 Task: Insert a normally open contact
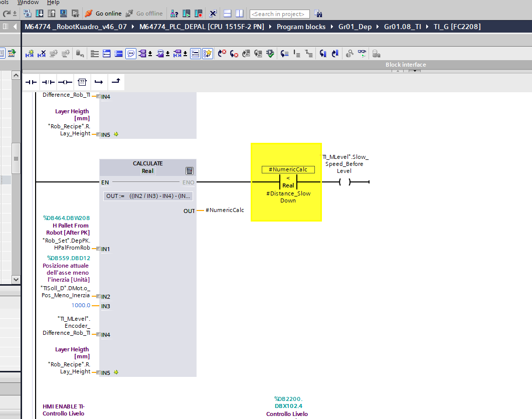(31, 82)
